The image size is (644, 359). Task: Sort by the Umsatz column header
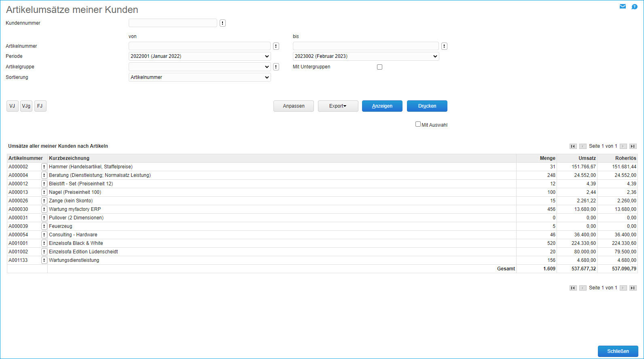click(x=587, y=158)
